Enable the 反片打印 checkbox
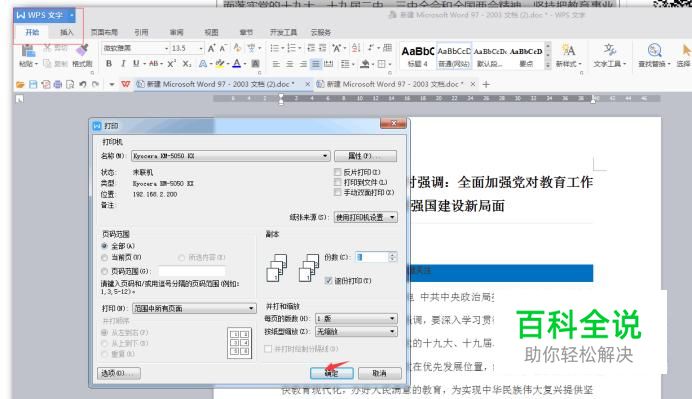692x399 pixels. tap(338, 172)
